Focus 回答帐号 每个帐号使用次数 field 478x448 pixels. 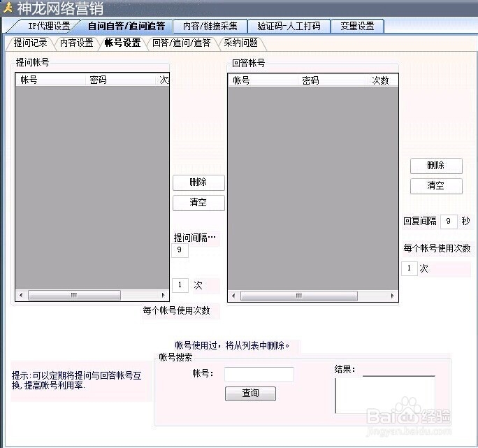pyautogui.click(x=409, y=268)
